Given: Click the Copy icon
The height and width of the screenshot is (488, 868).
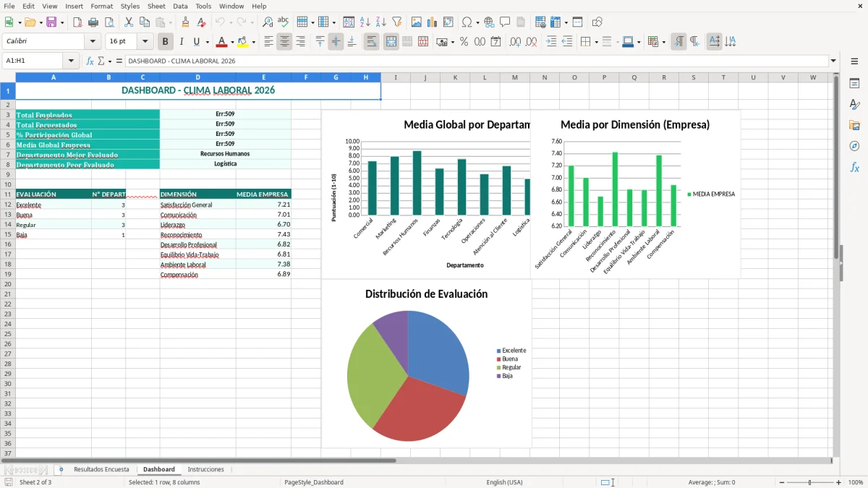Looking at the screenshot, I should (144, 22).
